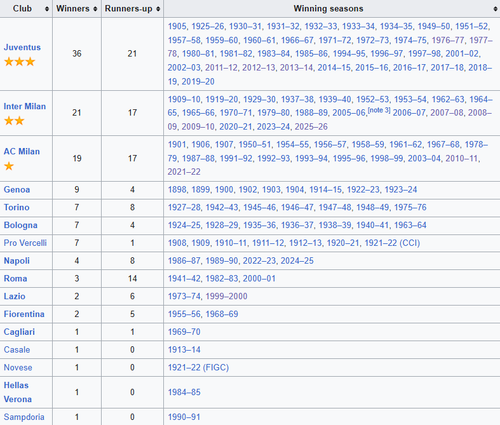Open the Pro Vercelli club link

click(x=25, y=243)
